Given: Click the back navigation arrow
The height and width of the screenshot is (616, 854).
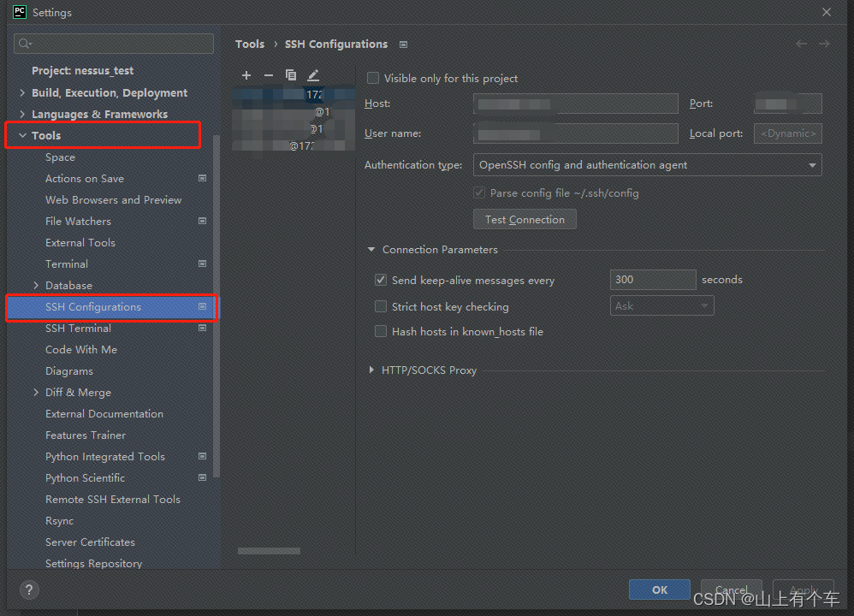Looking at the screenshot, I should (801, 44).
